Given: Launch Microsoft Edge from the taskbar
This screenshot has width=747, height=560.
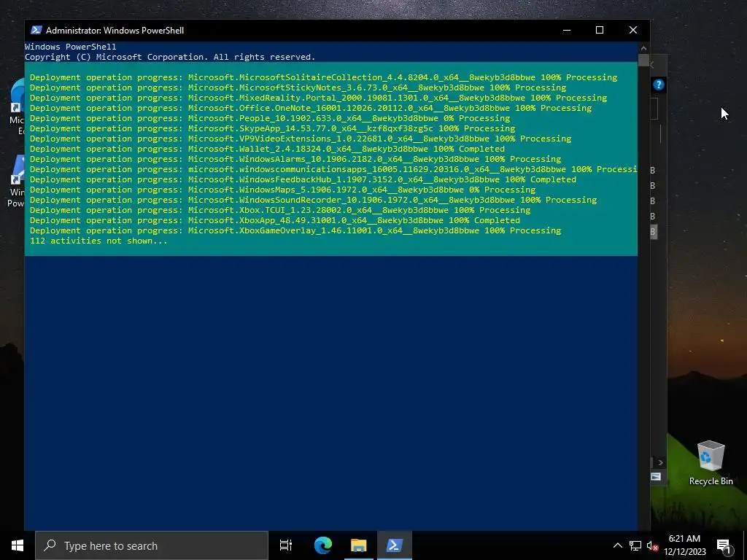Looking at the screenshot, I should tap(323, 545).
